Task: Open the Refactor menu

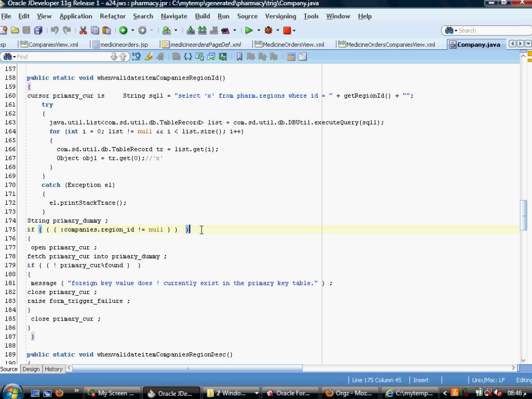Action: tap(113, 16)
